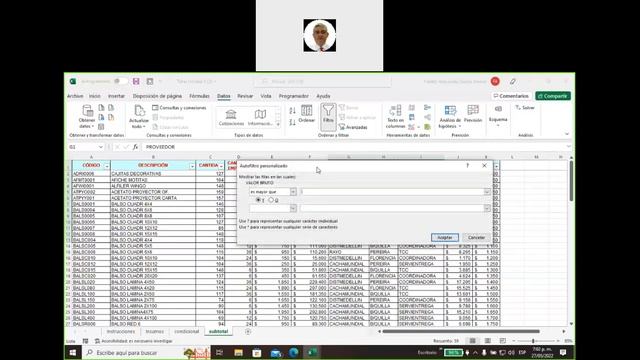
Task: Open CANTIDAD column filter arrow
Action: click(221, 166)
